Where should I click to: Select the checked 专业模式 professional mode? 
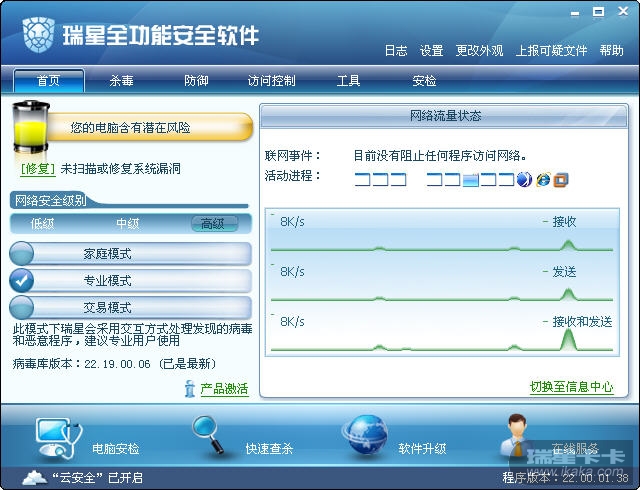[130, 281]
